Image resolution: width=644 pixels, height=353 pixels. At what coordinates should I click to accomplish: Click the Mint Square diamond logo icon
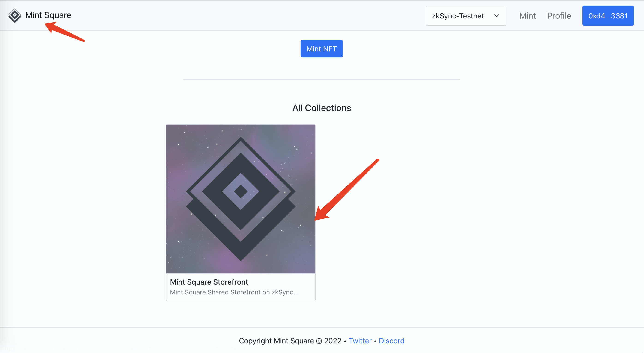(15, 15)
